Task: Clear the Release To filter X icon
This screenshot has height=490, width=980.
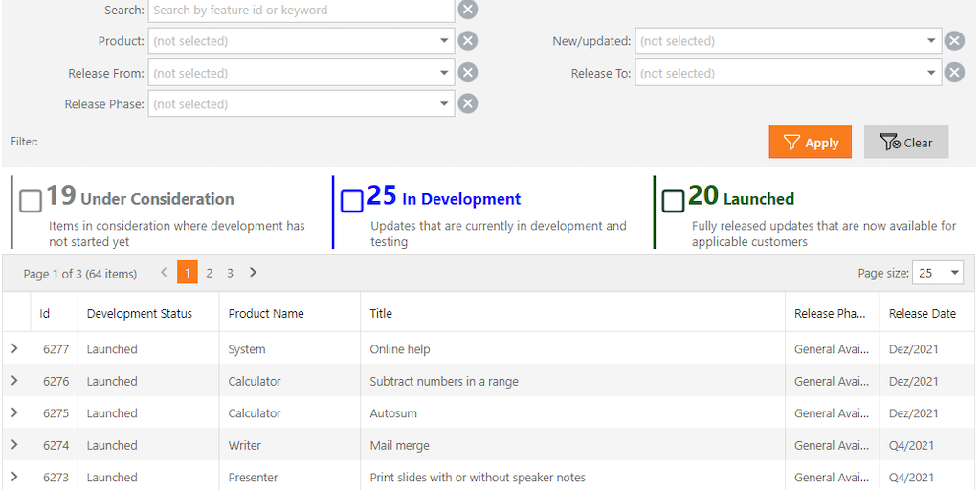Action: pos(954,73)
